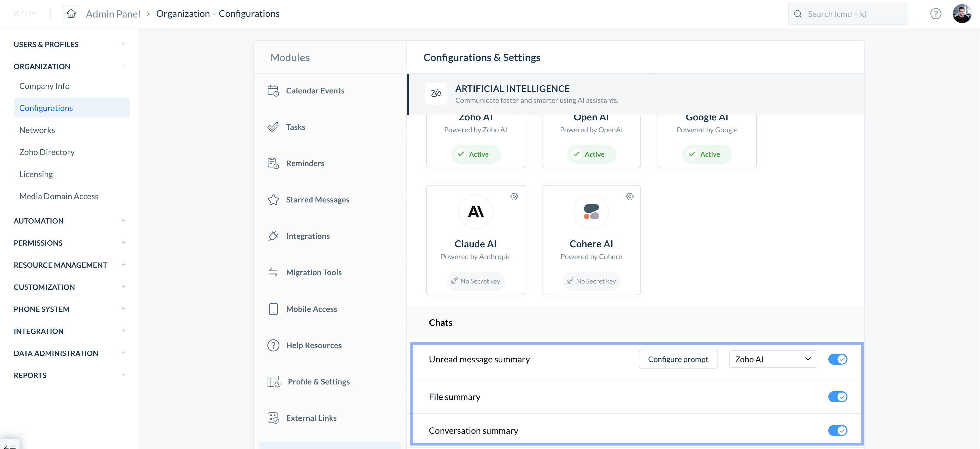Click Cohere AI No Secret key badge
This screenshot has height=449, width=980.
click(591, 281)
